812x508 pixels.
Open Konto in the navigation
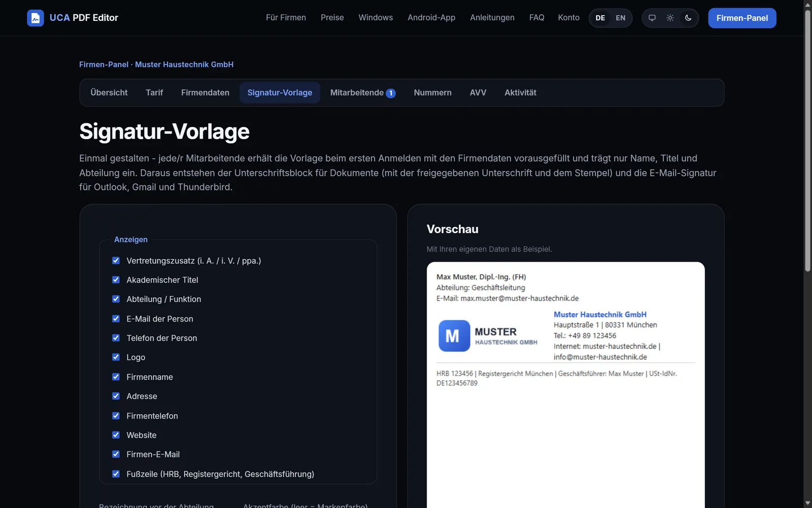569,18
